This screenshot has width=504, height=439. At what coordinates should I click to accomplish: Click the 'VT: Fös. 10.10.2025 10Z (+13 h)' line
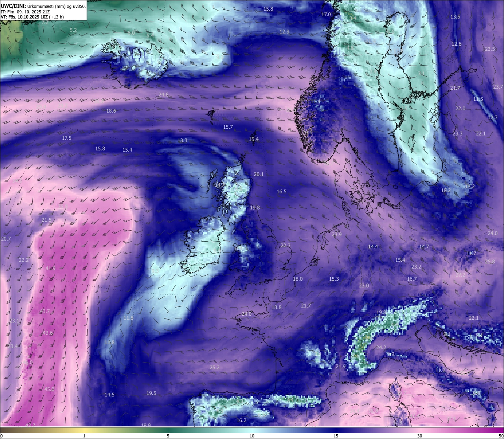point(32,17)
